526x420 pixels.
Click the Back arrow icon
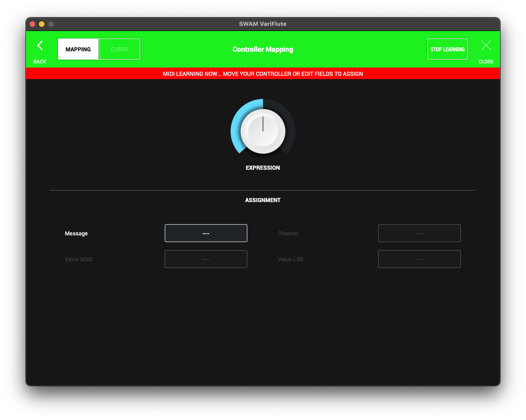[40, 46]
